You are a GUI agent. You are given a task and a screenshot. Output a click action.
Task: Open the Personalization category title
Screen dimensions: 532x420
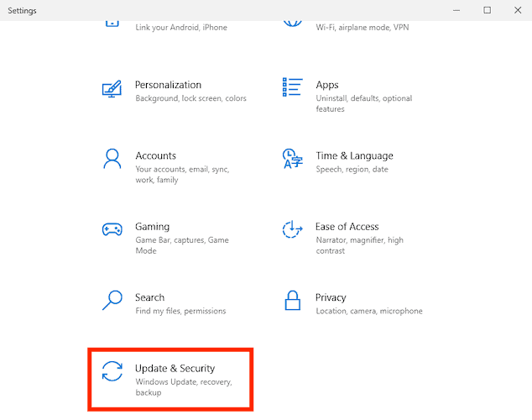(168, 85)
